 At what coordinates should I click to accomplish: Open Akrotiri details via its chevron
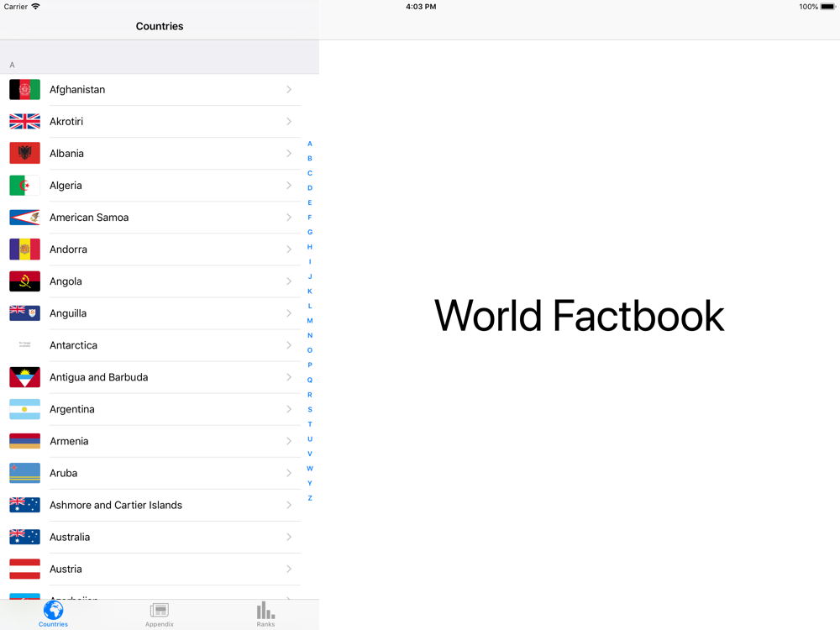click(x=289, y=122)
